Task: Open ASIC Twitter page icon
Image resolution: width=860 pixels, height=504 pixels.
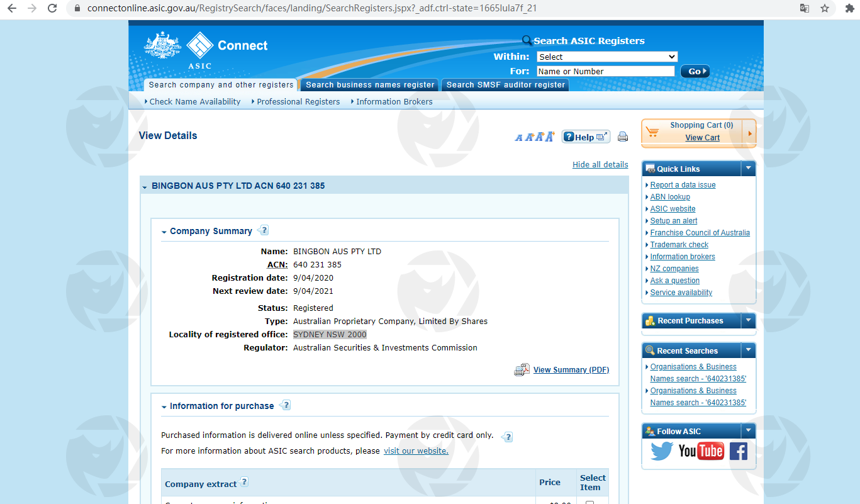Action: (x=662, y=451)
